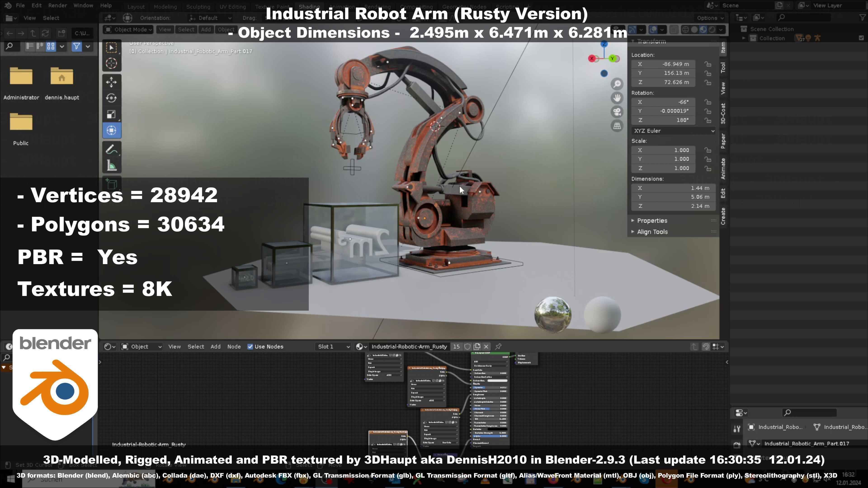Viewport: 868px width, 488px height.
Task: Click the highlighted Transform tool
Action: (111, 130)
